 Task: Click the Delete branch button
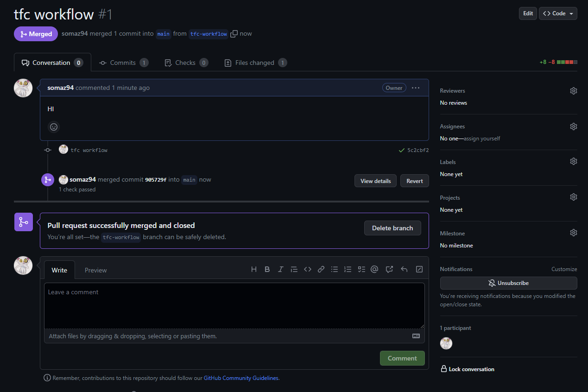pyautogui.click(x=392, y=228)
